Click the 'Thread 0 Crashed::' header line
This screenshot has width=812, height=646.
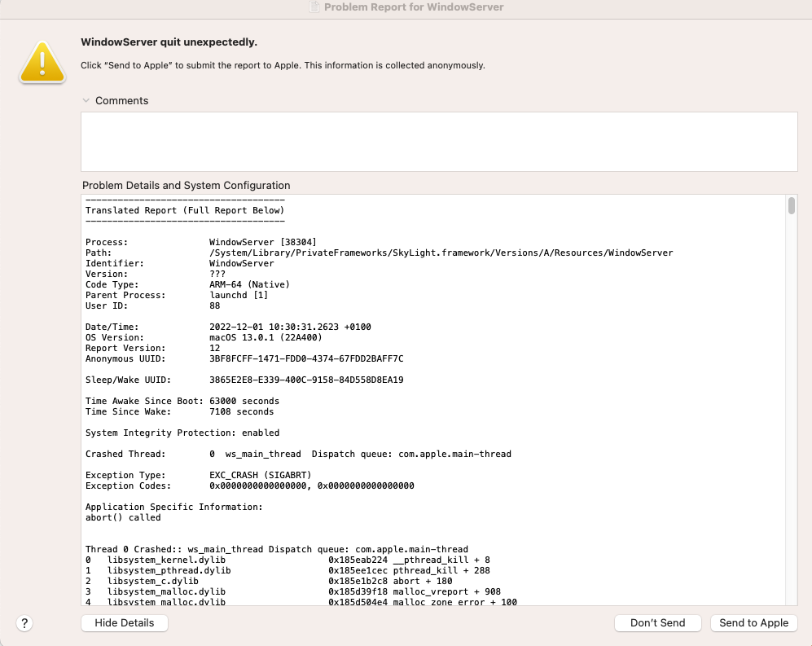277,549
